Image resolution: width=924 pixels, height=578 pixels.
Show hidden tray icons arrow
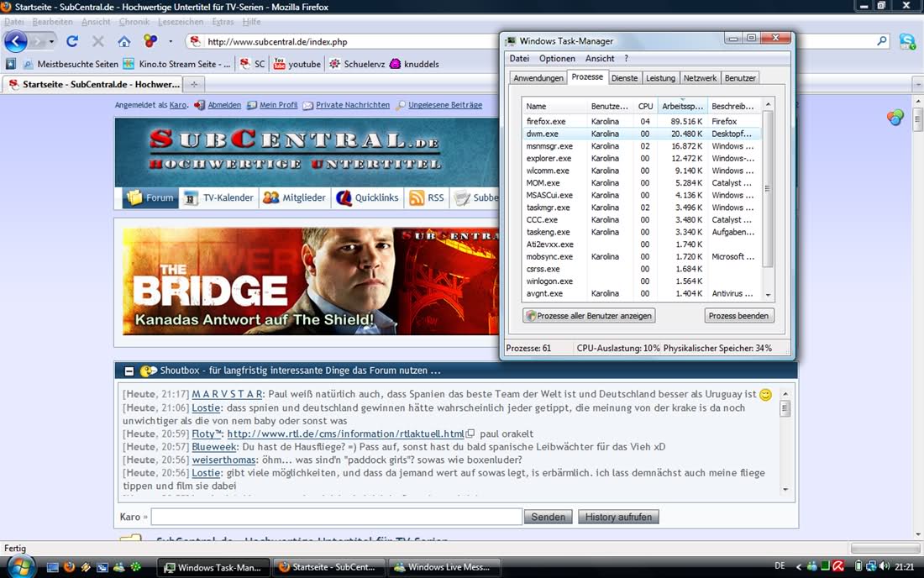tap(799, 567)
